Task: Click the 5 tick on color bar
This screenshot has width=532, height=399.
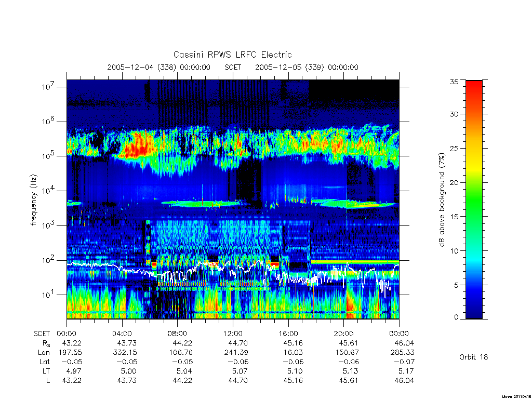Action: tap(456, 285)
